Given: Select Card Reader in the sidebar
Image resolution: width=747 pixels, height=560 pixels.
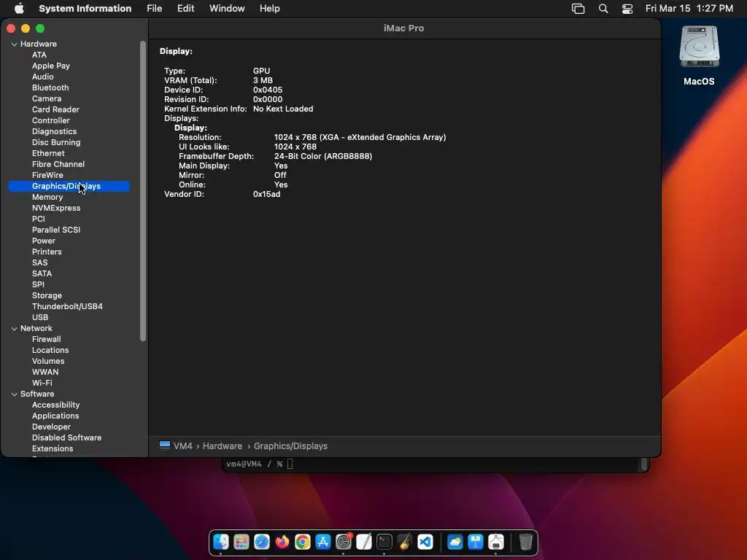Looking at the screenshot, I should (55, 109).
